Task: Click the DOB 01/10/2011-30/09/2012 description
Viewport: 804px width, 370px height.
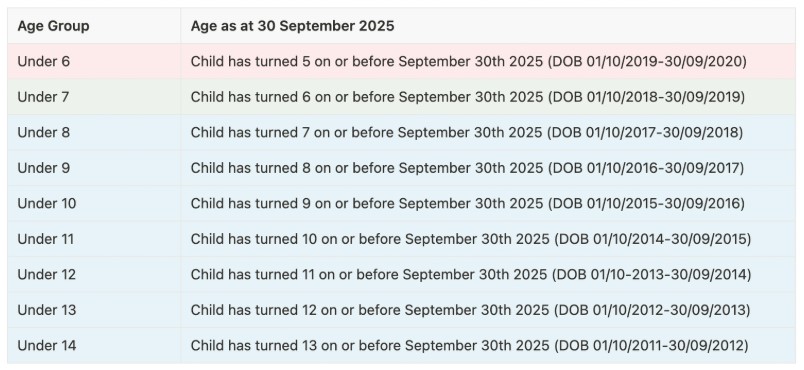Action: pyautogui.click(x=470, y=345)
